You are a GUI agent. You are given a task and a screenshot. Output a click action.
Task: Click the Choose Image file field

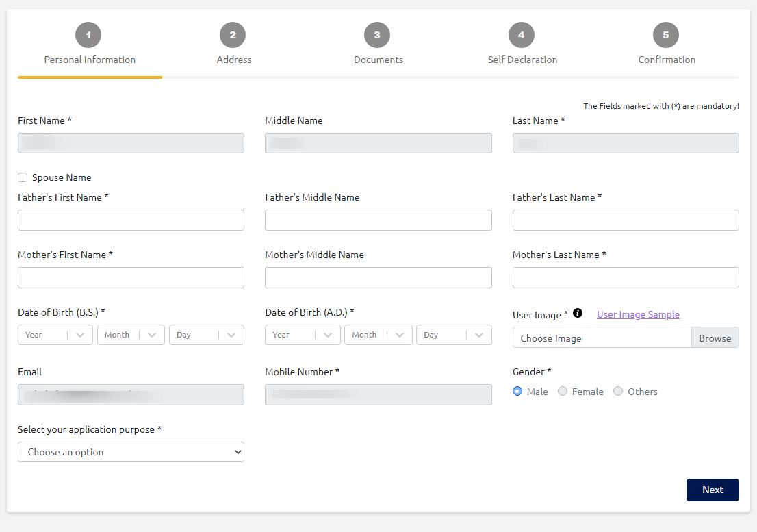coord(602,338)
